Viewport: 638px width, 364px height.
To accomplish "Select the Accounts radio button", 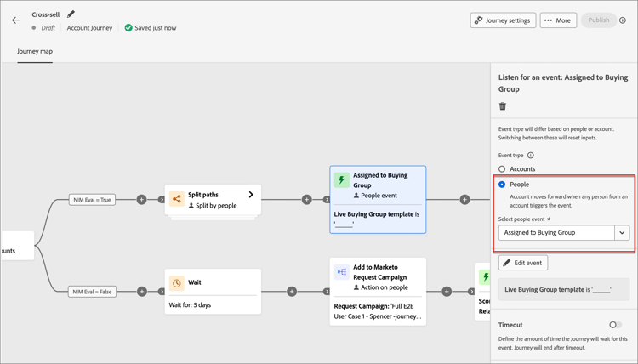I will (x=502, y=169).
